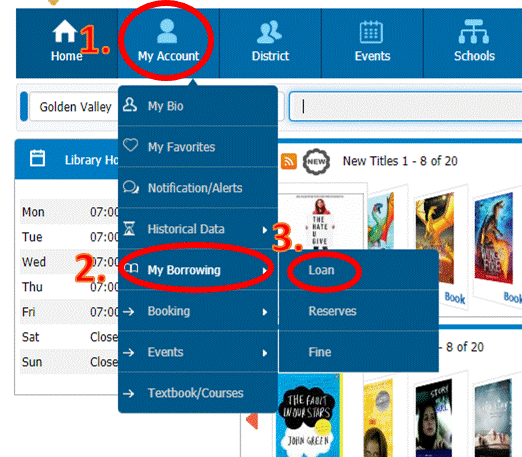This screenshot has height=457, width=522.
Task: Click the orange RSS feed icon
Action: pyautogui.click(x=289, y=161)
